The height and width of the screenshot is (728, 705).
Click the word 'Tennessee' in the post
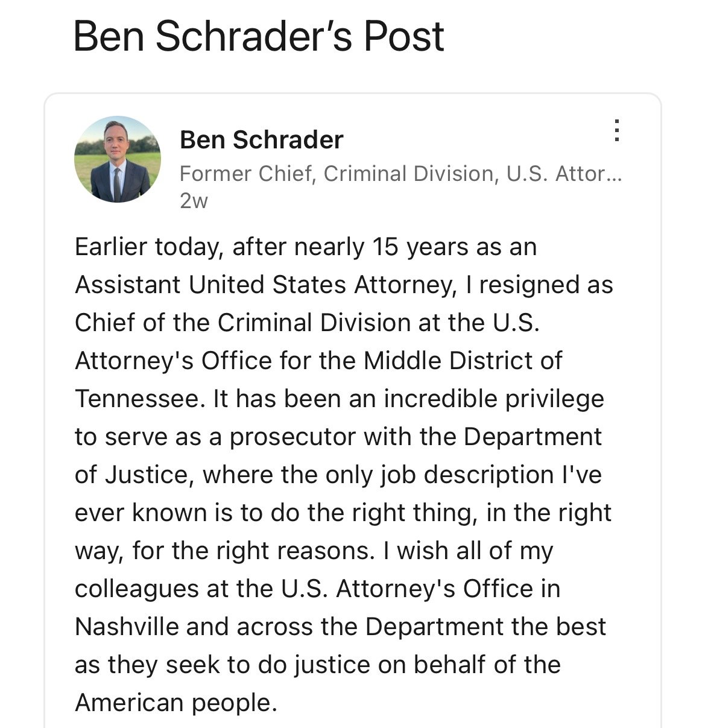[140, 399]
